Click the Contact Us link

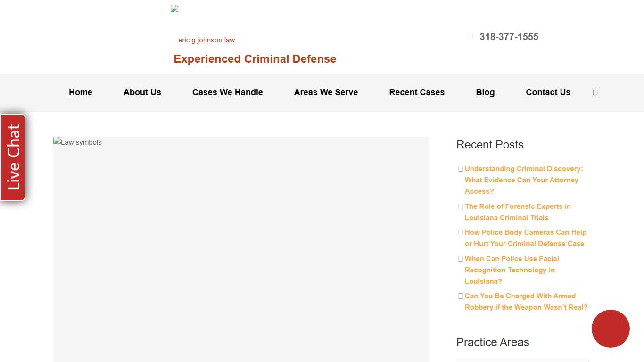coord(548,92)
